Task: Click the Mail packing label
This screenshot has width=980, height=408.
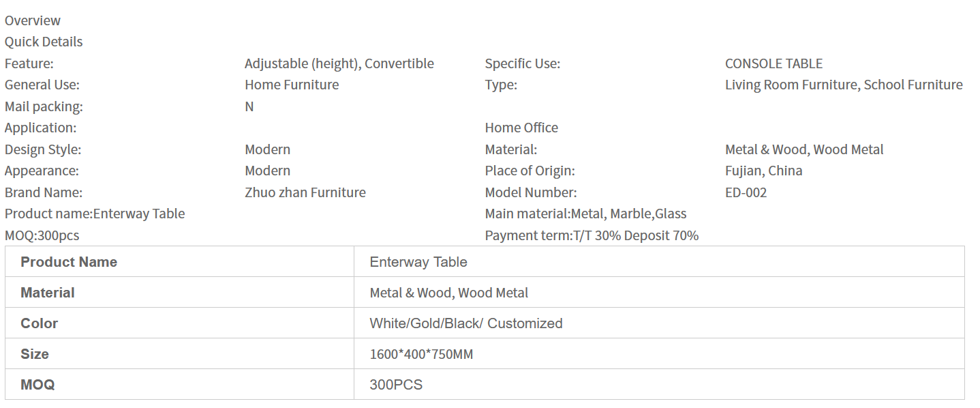Action: [44, 106]
